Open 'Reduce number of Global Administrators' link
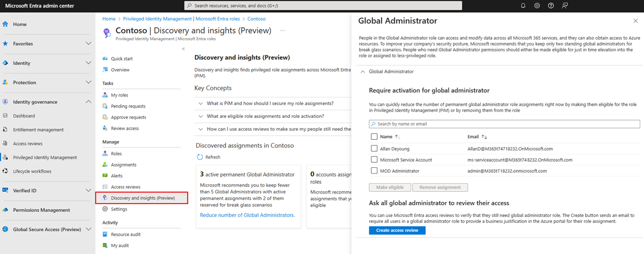The width and height of the screenshot is (644, 254). 247,215
